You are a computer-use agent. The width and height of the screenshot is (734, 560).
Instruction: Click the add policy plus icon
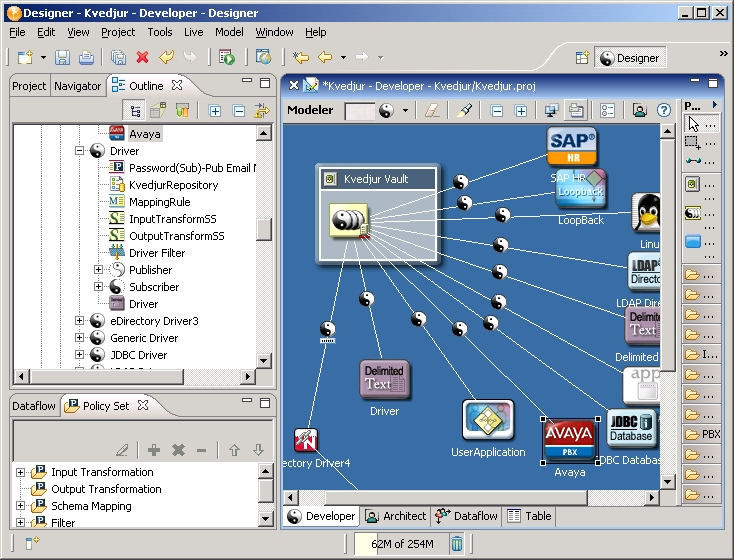point(154,450)
